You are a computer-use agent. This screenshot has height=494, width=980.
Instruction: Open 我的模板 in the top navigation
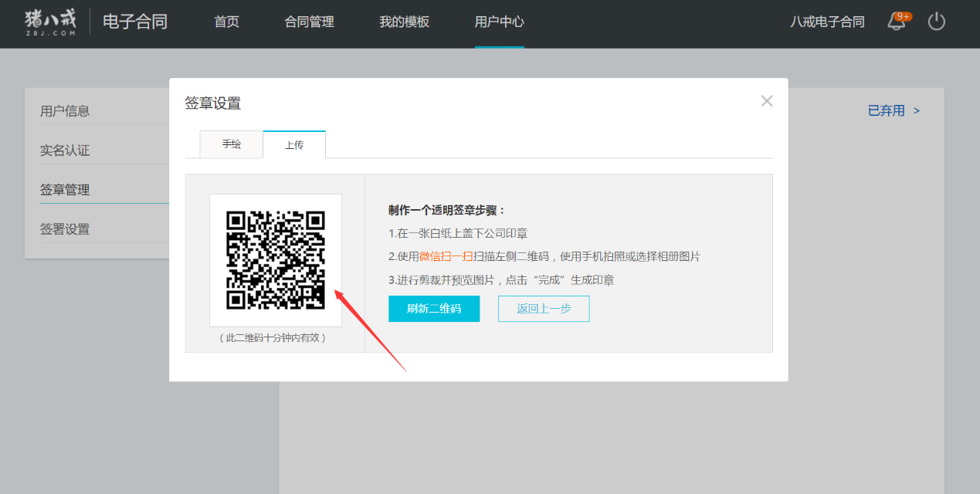pyautogui.click(x=404, y=22)
